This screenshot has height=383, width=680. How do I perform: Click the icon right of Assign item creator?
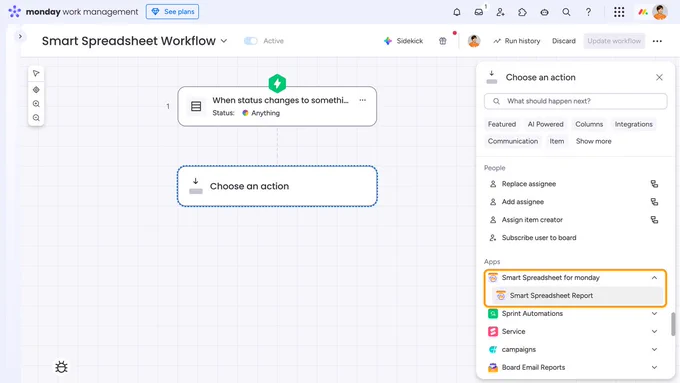click(x=654, y=220)
